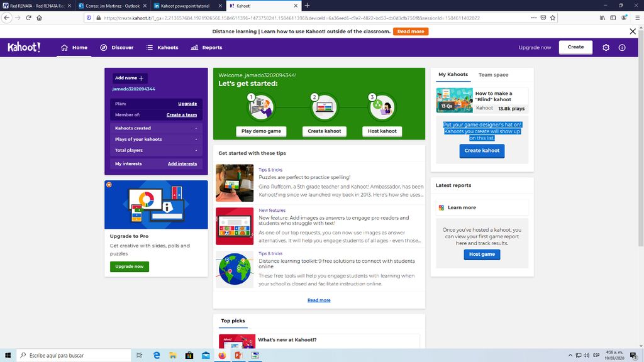Show hidden system tray icons
The height and width of the screenshot is (362, 644).
tap(570, 356)
